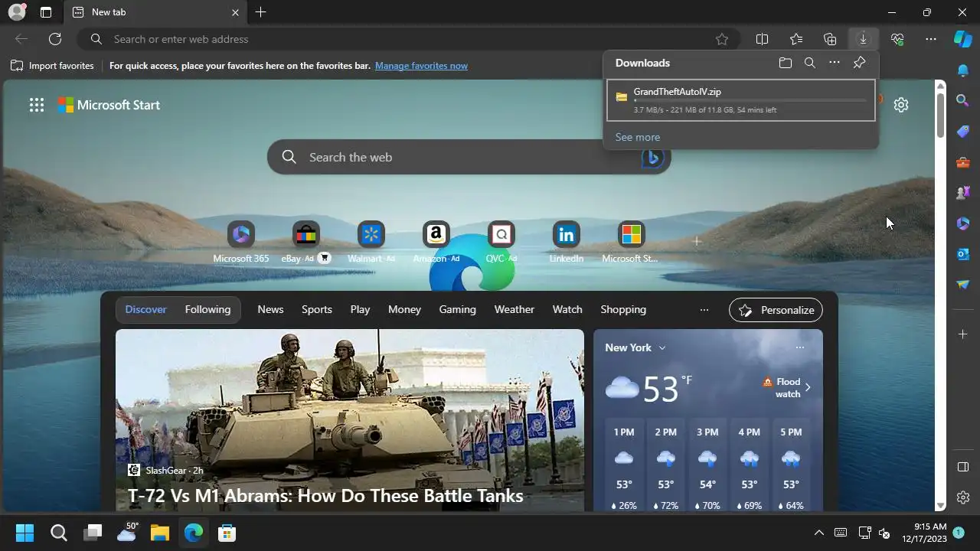980x551 pixels.
Task: Open the Watch feed tab
Action: coord(567,309)
